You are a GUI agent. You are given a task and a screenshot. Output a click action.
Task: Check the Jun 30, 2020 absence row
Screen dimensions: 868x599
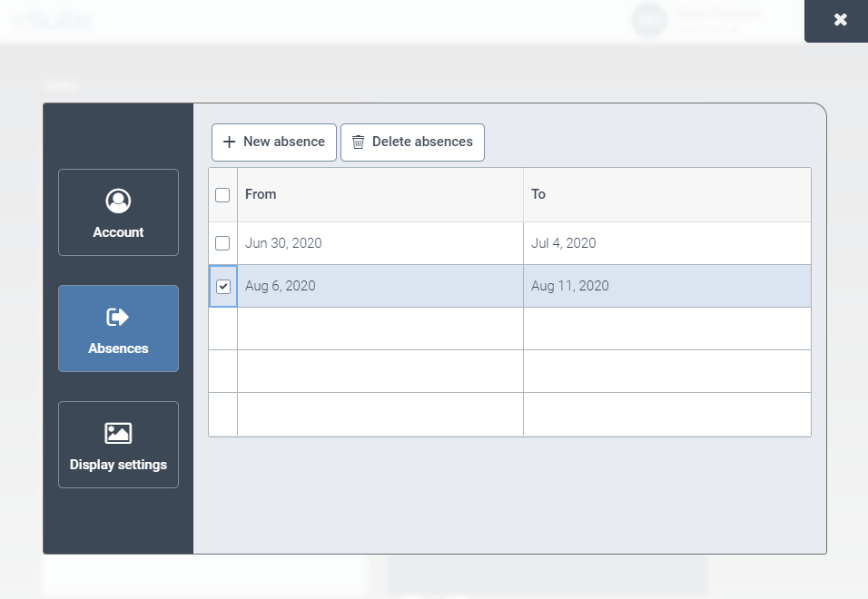tap(222, 243)
